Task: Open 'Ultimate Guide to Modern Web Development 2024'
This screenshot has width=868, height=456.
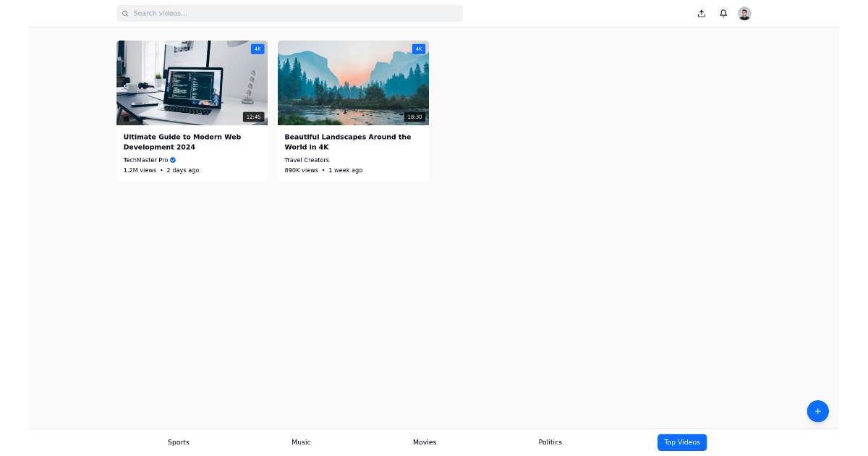Action: tap(182, 142)
